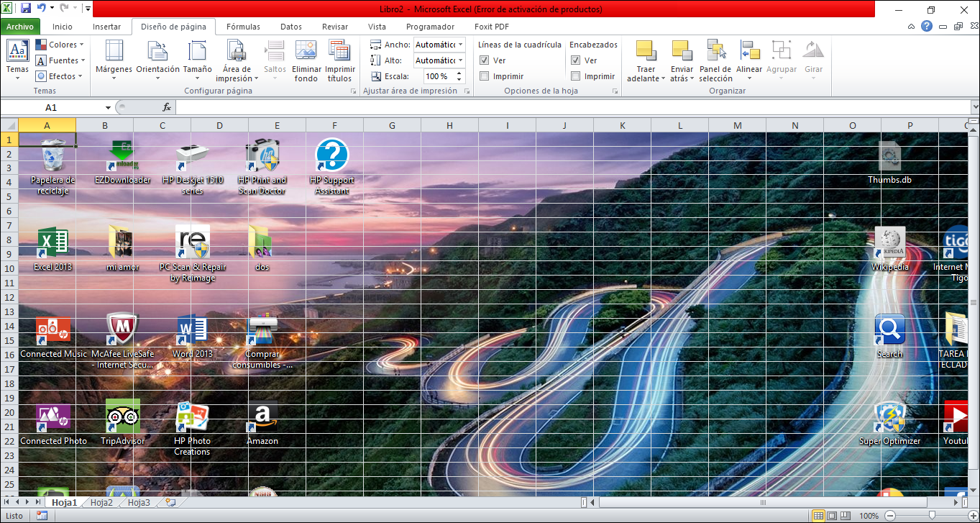Viewport: 980px width, 523px height.
Task: Click the Enviar atrás button
Action: pos(682,60)
